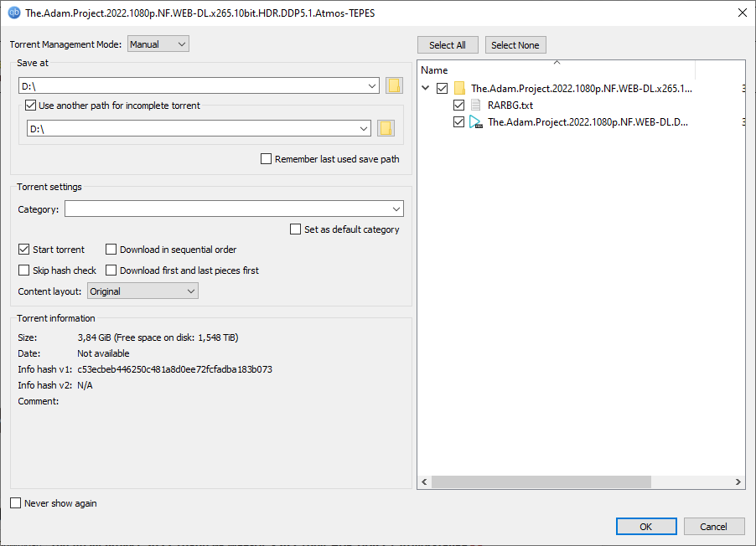Check Never show again
This screenshot has width=756, height=546.
click(x=15, y=502)
